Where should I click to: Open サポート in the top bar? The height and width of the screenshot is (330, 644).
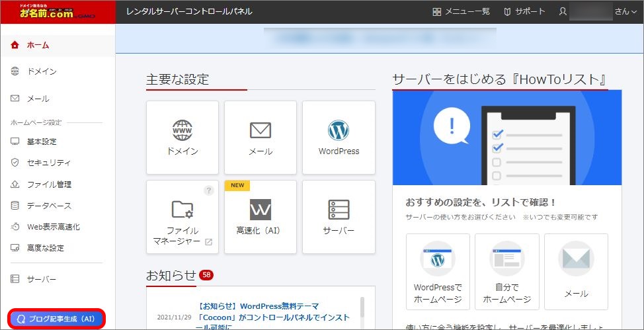[x=524, y=12]
